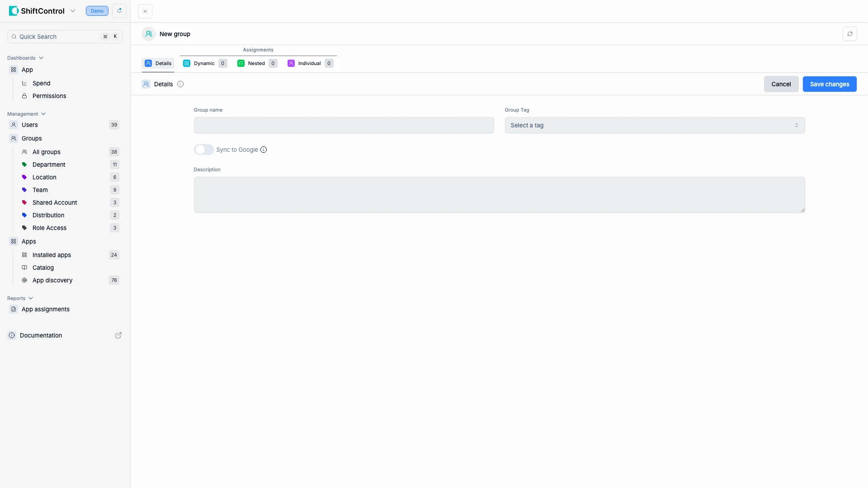This screenshot has height=488, width=868.
Task: Click the Save changes button
Action: [x=829, y=84]
